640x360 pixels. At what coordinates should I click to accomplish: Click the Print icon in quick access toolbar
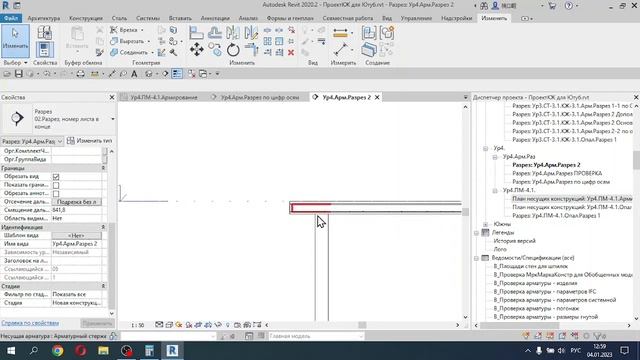[x=80, y=74]
